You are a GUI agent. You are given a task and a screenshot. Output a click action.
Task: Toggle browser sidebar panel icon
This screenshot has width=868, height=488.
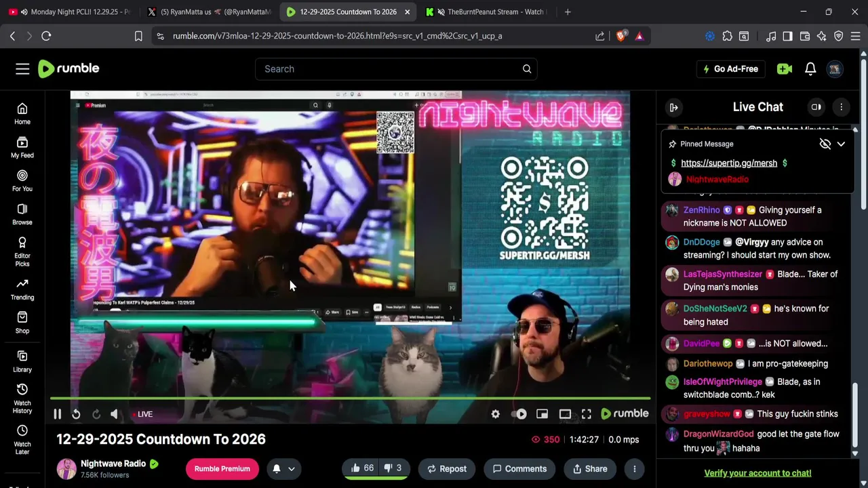click(x=787, y=37)
